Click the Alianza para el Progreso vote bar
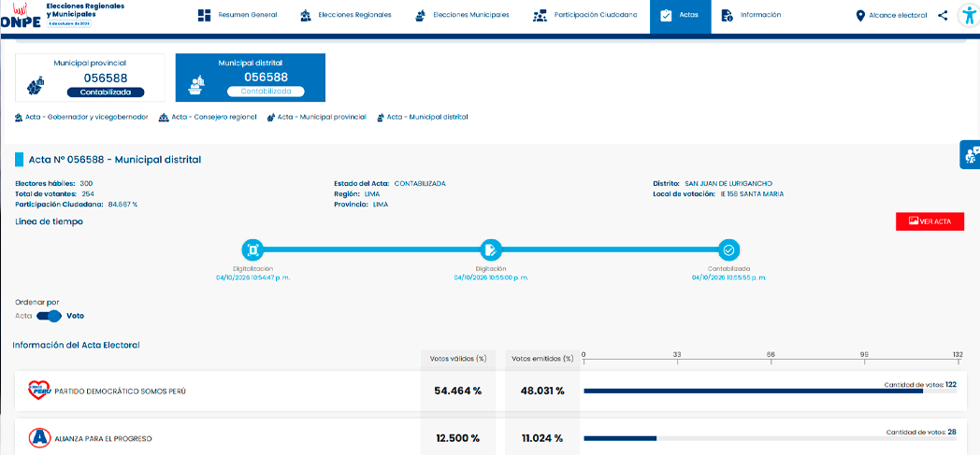The image size is (980, 455). (770, 438)
